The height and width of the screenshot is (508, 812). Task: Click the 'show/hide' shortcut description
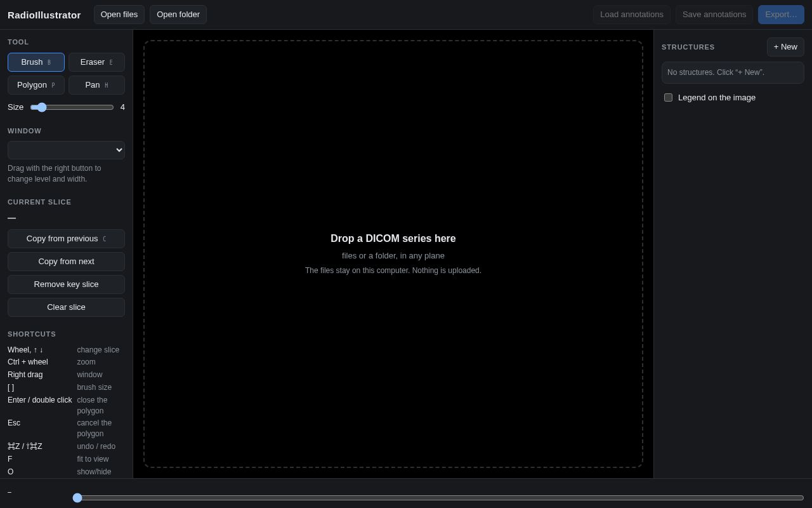point(94,472)
